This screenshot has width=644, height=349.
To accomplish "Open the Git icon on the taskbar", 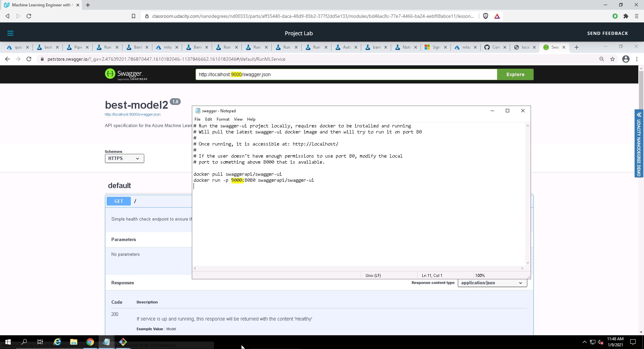I will 123,342.
